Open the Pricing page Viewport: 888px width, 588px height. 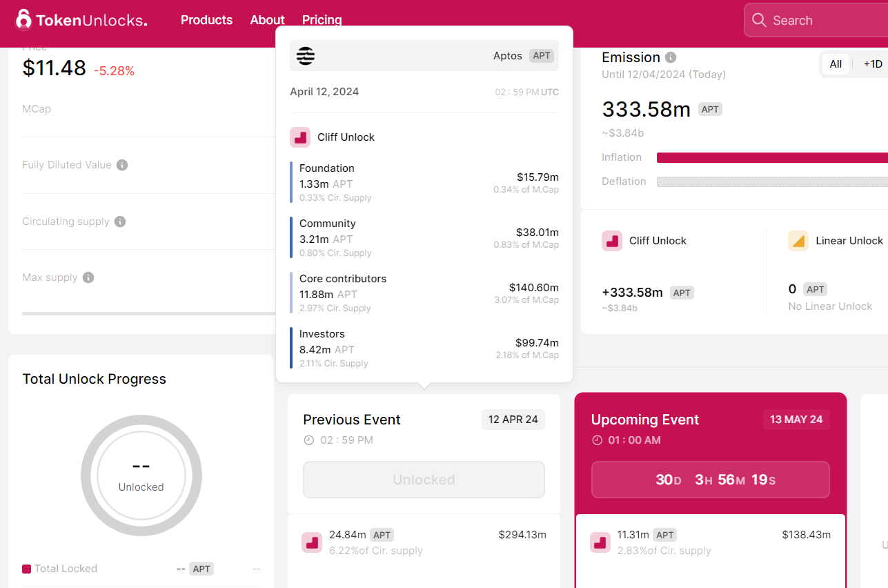[322, 20]
